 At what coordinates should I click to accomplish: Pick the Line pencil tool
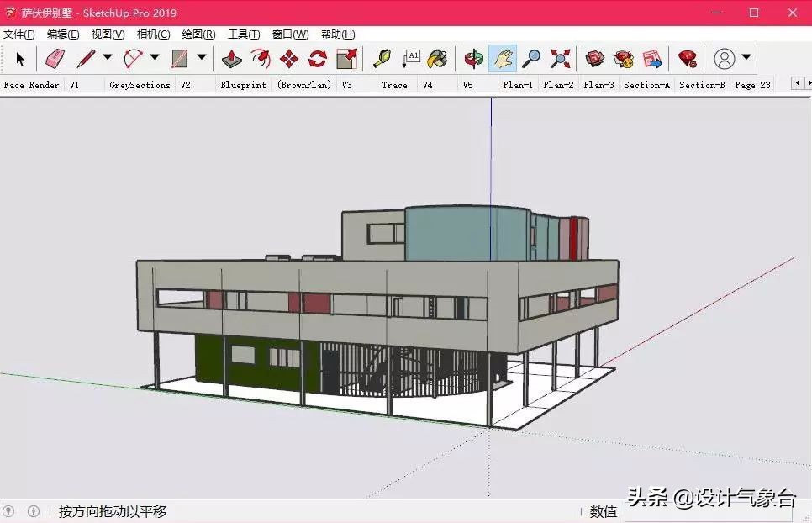[x=86, y=59]
